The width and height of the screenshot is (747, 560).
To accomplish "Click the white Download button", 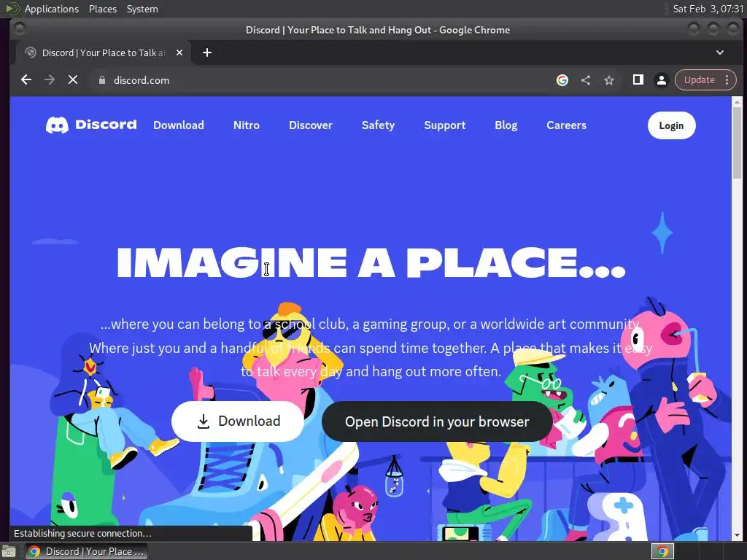I will [x=237, y=421].
